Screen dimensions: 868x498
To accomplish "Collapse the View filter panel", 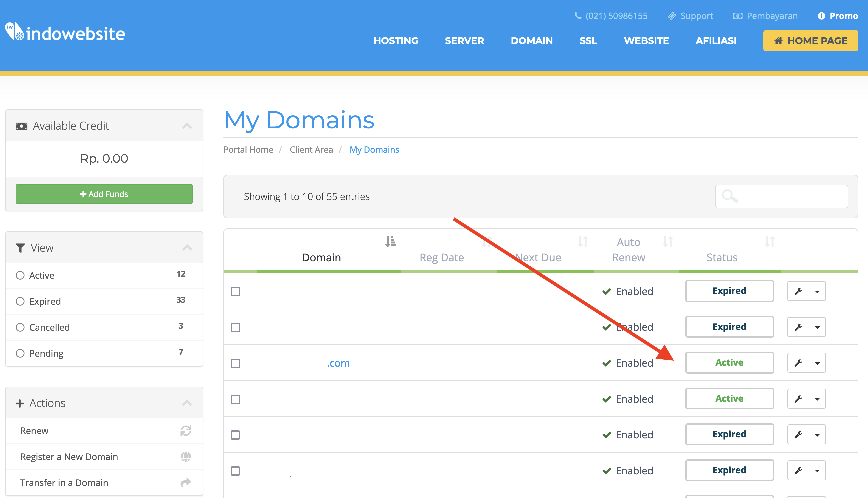I will 187,248.
